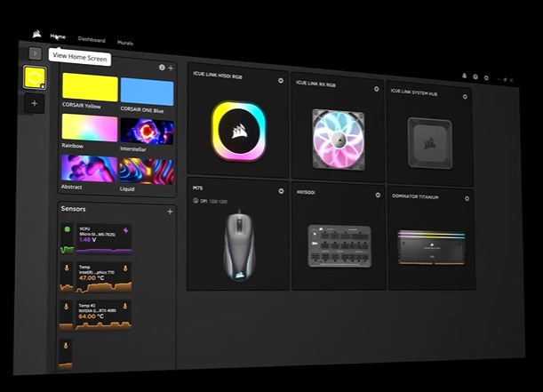The height and width of the screenshot is (392, 543).
Task: Open the Dominator Titanium RAM image
Action: (432, 248)
